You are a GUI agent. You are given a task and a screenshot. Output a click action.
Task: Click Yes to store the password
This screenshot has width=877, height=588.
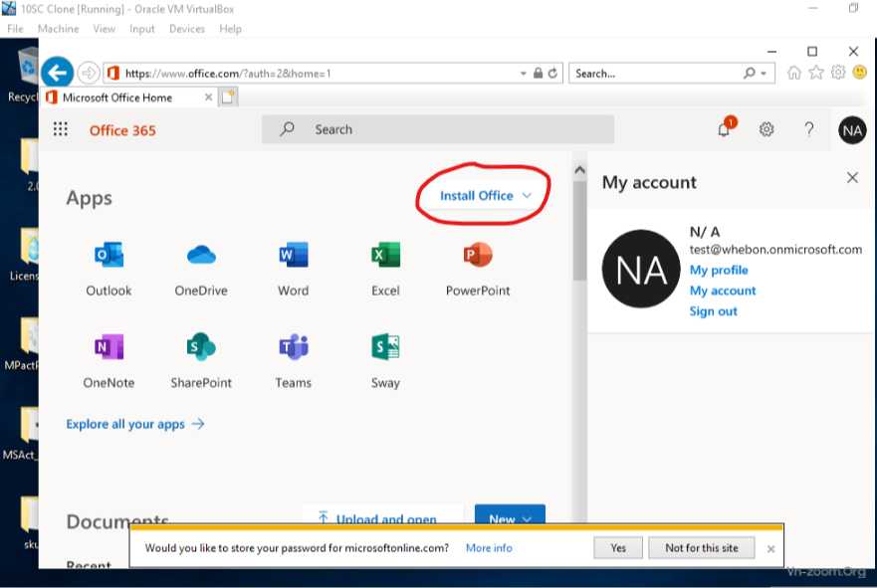point(618,548)
